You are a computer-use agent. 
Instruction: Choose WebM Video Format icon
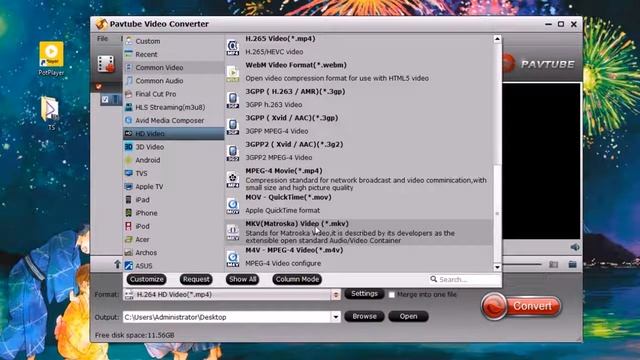click(233, 74)
